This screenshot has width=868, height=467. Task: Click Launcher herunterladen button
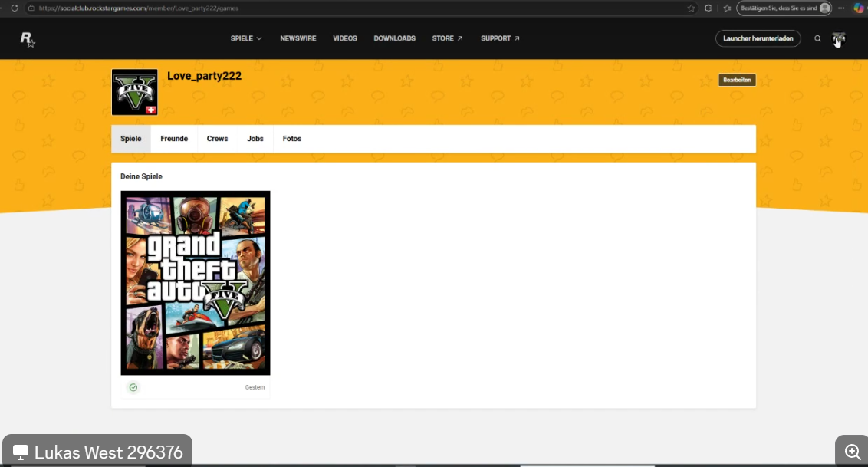pos(758,38)
